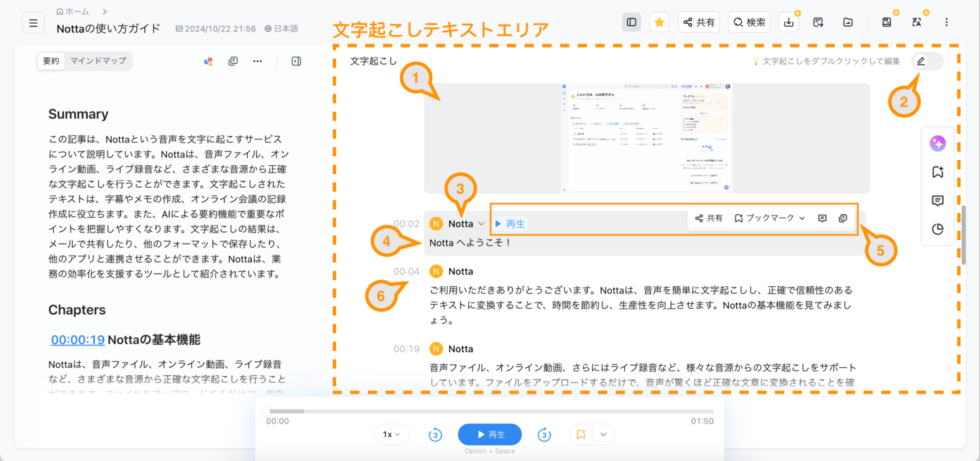This screenshot has height=461, width=980.
Task: Click the "Notta へようこそ！" transcript line
Action: [x=470, y=243]
